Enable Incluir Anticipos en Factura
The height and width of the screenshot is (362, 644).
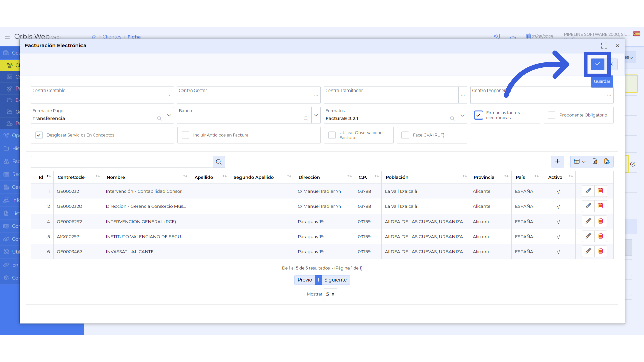[x=185, y=135]
